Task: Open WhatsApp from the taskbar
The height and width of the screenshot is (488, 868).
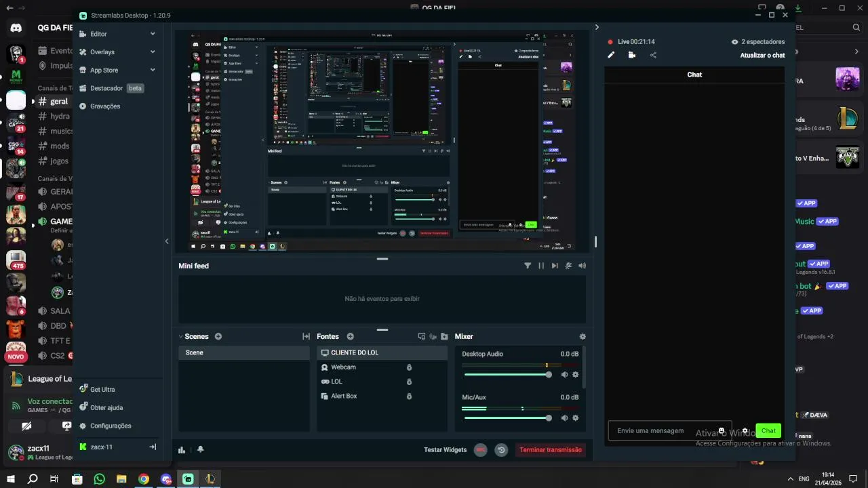Action: click(100, 479)
